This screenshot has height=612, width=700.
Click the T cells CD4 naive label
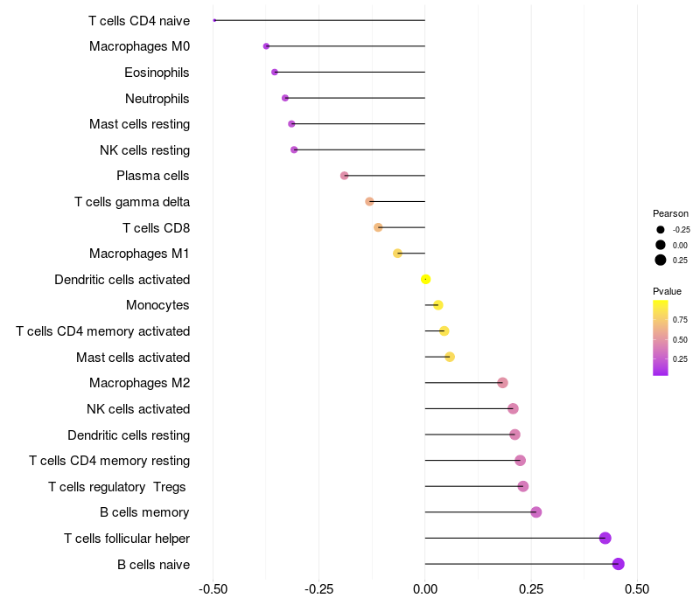(139, 20)
